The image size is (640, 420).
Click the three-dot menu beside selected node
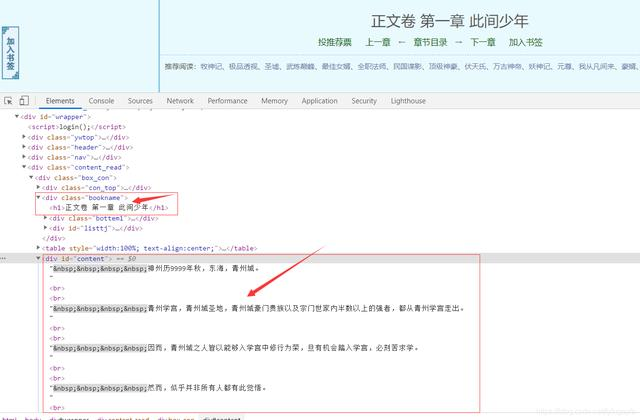pos(3,258)
